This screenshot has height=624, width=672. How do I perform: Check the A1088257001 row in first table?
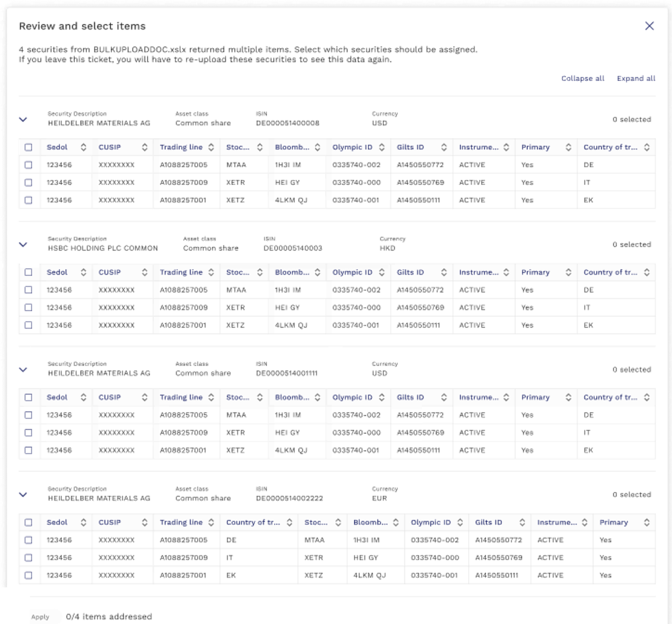(28, 200)
